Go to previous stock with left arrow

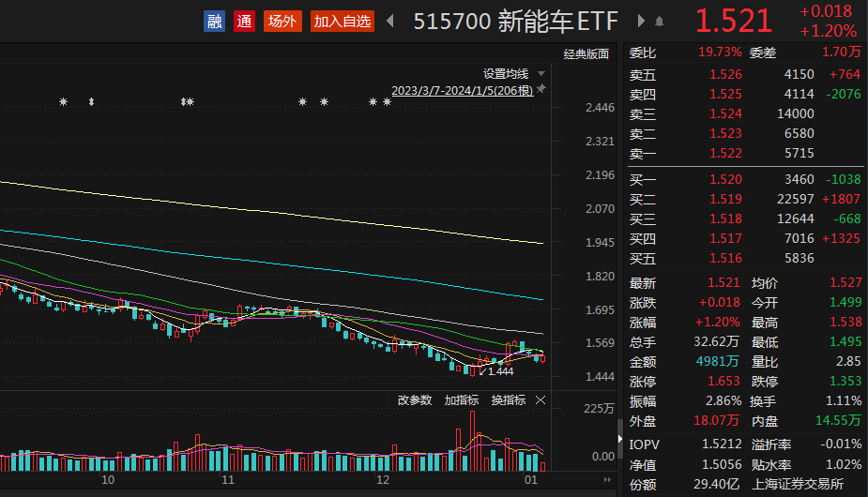[390, 21]
